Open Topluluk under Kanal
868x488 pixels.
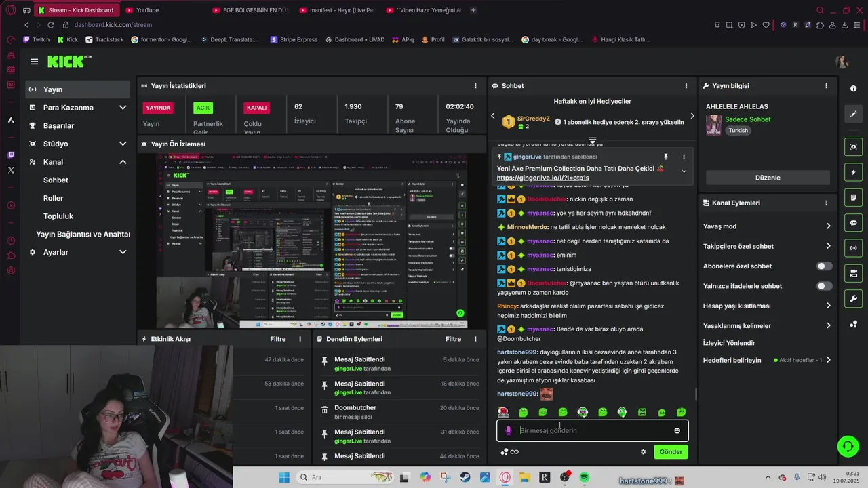tap(58, 216)
